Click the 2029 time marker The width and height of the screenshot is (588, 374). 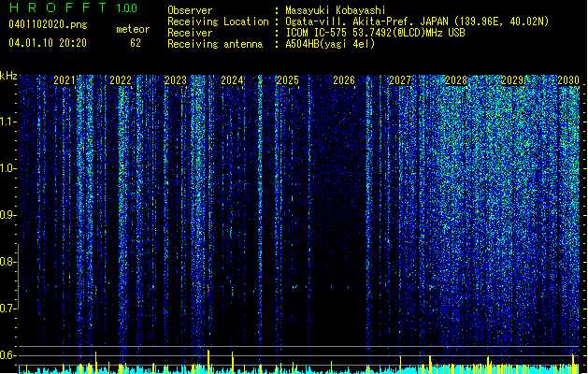(x=512, y=80)
